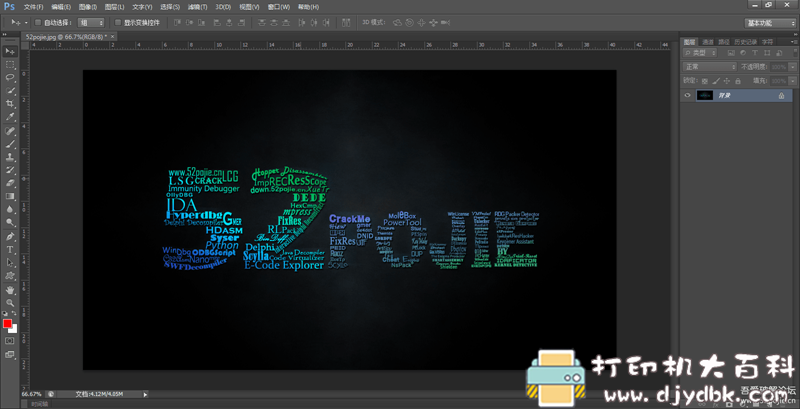This screenshot has height=409, width=800.
Task: Open the 基本功能 workspace dropdown
Action: (769, 23)
